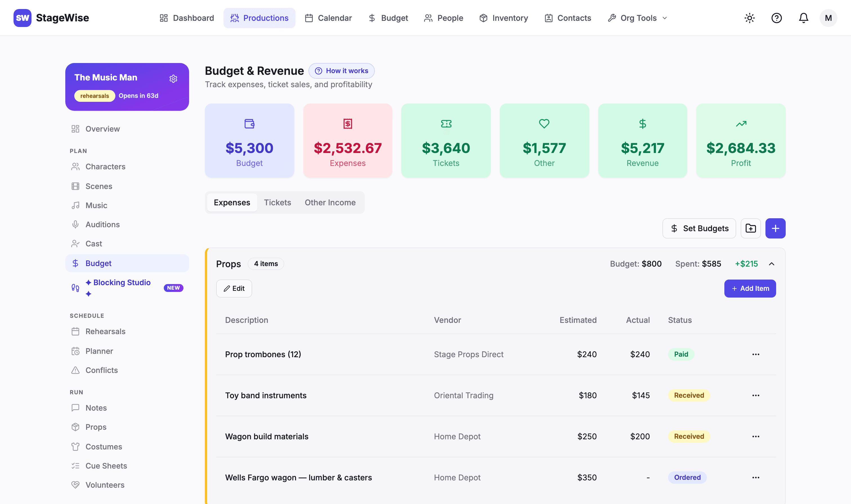Open Volunteers in the sidebar
Image resolution: width=851 pixels, height=504 pixels.
pos(127,485)
